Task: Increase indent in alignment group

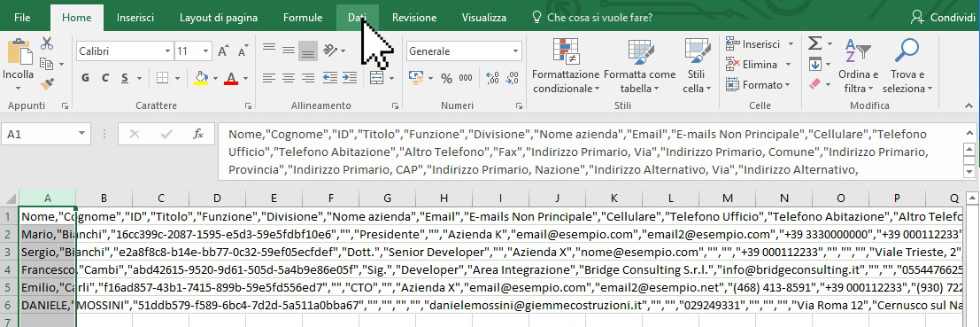Action: click(x=350, y=78)
